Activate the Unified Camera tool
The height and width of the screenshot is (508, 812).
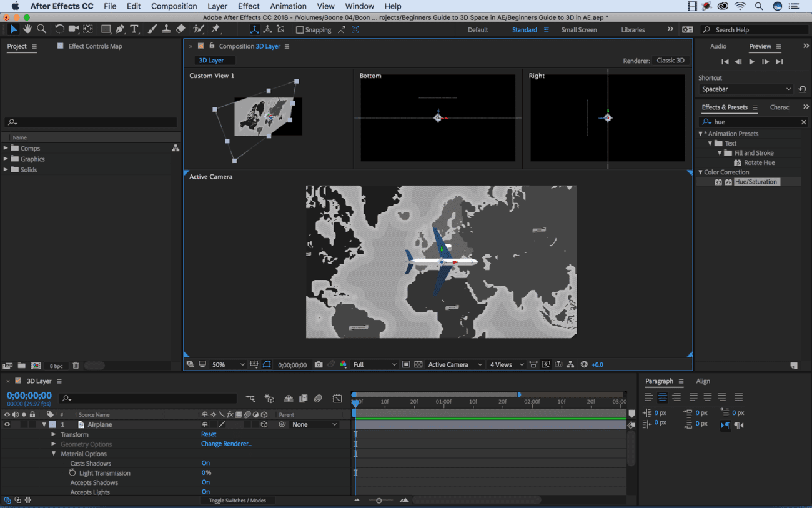[73, 29]
